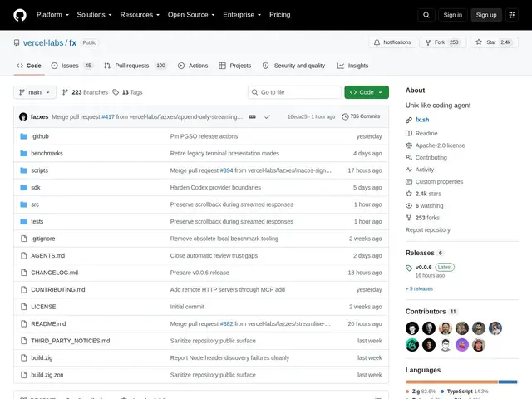Click the GitHub logo home icon
This screenshot has height=399, width=532.
tap(20, 15)
